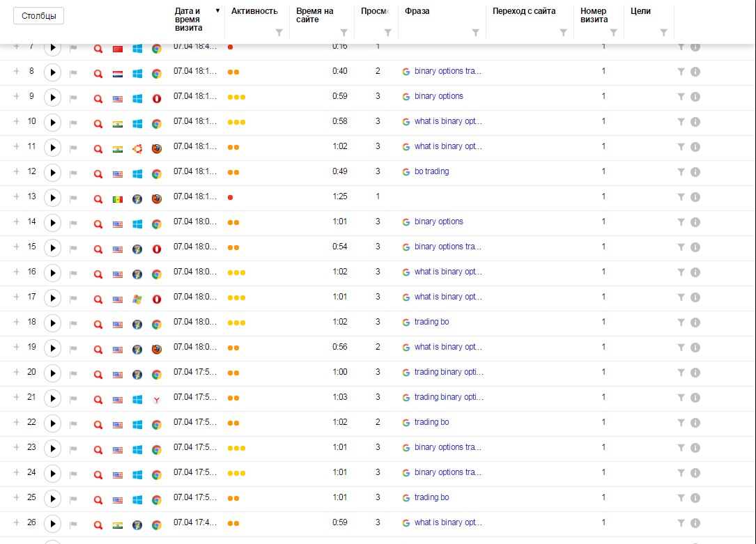
Task: Play the session recording for visit 8
Action: click(52, 72)
